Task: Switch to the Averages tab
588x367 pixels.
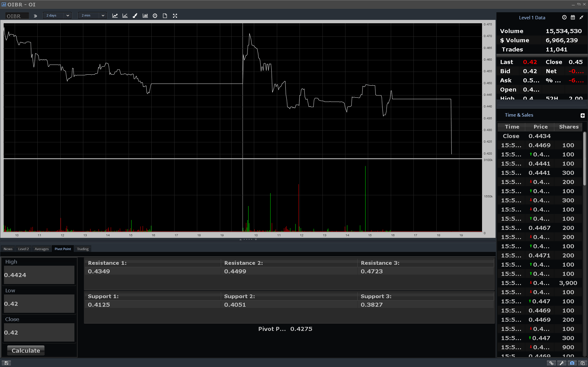Action: pos(42,249)
